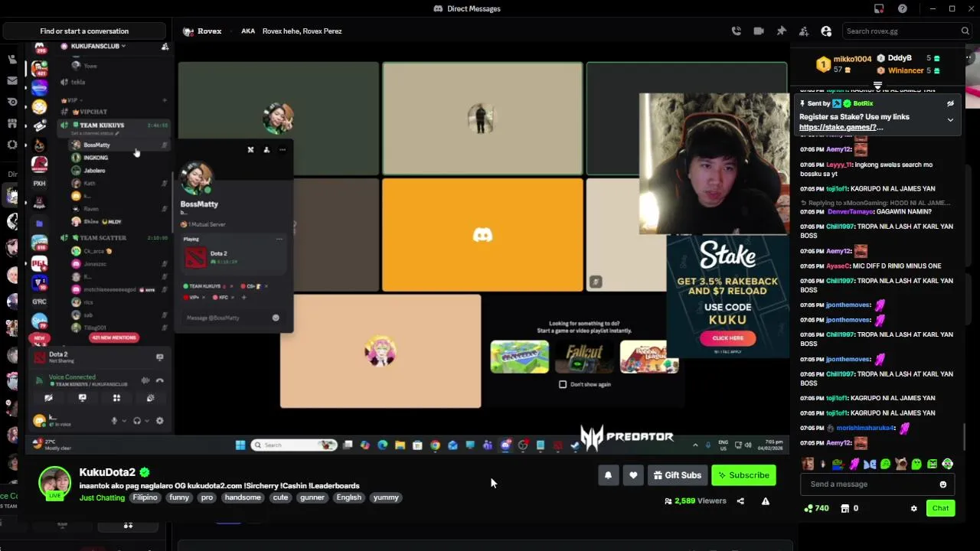This screenshot has height=551, width=980.
Task: Open Discord user settings gear
Action: [159, 421]
